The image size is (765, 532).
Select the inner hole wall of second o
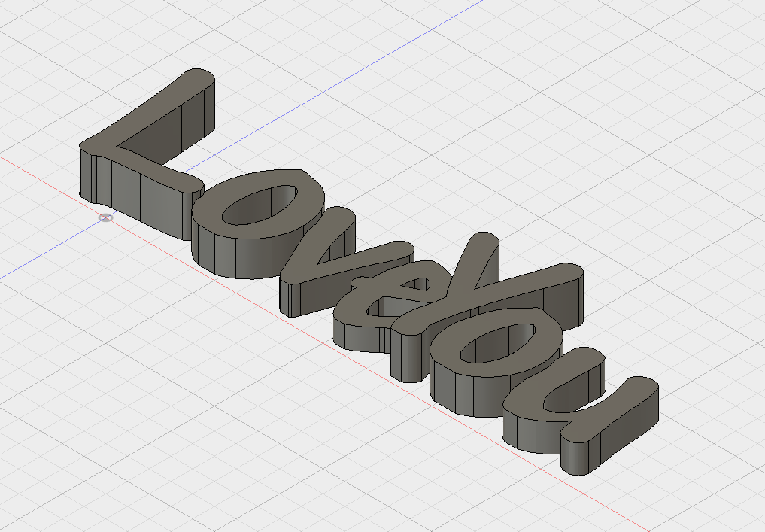(x=498, y=344)
